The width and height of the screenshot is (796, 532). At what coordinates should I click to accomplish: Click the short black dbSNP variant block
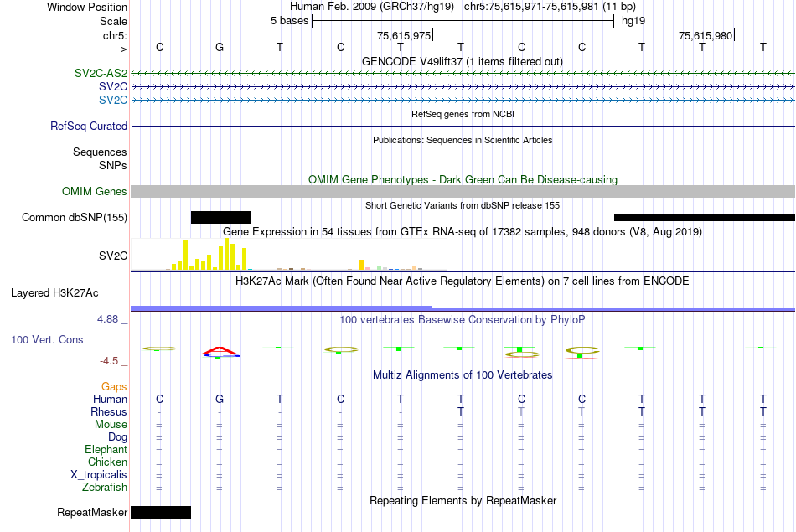tap(221, 217)
